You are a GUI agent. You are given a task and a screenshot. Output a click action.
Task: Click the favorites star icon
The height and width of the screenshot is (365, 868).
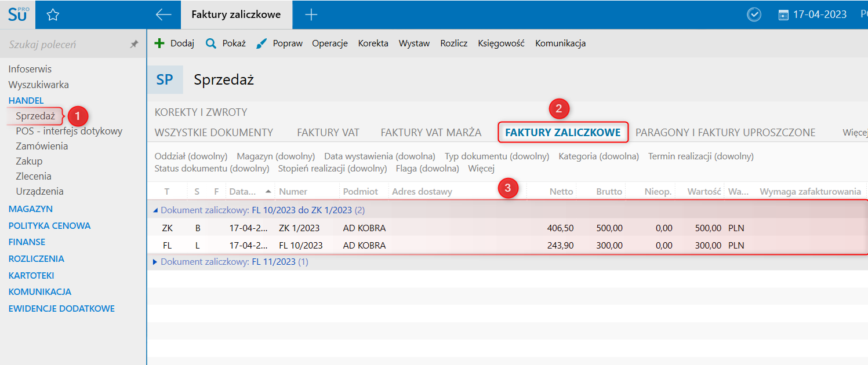point(53,15)
